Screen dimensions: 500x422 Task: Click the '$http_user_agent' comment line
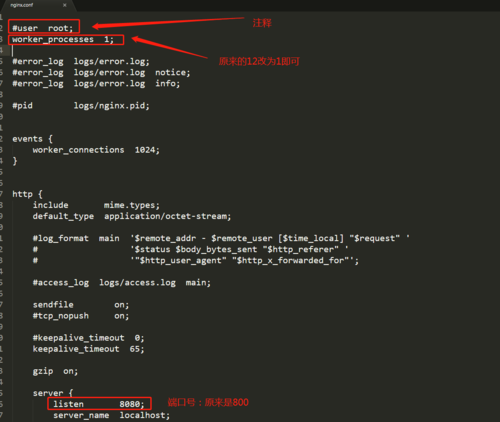(x=196, y=260)
